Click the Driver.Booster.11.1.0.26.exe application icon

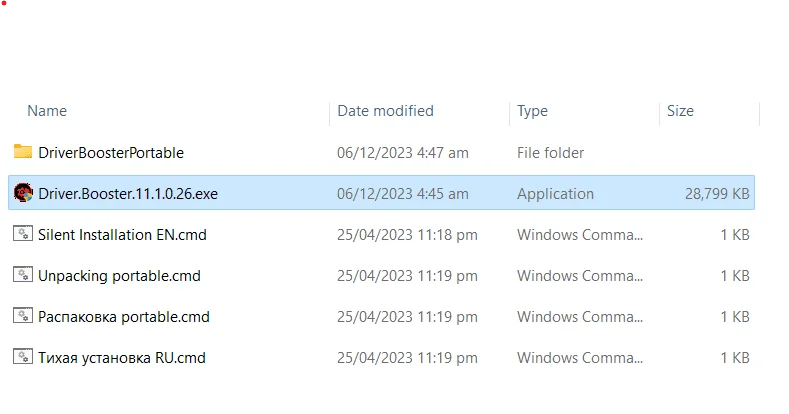point(23,193)
